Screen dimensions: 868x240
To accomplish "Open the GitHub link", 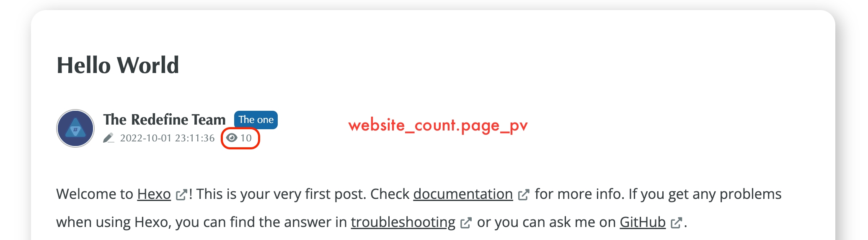I will click(643, 222).
